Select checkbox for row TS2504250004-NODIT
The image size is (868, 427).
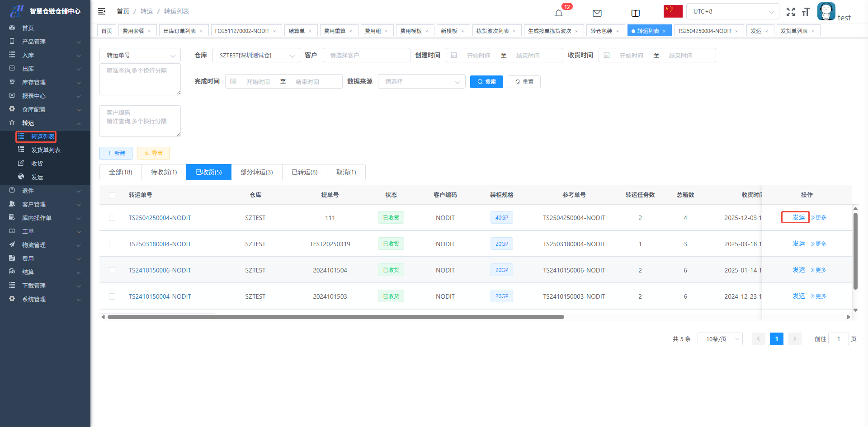coord(112,218)
